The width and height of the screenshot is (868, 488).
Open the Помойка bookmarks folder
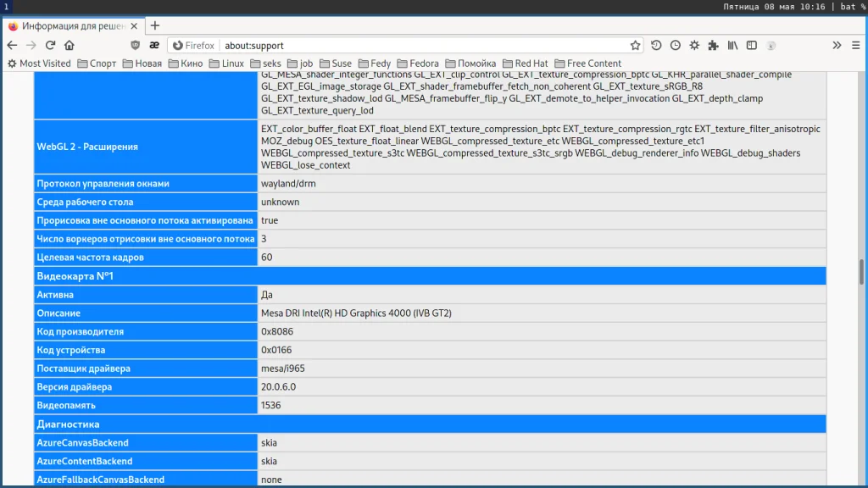pos(470,64)
